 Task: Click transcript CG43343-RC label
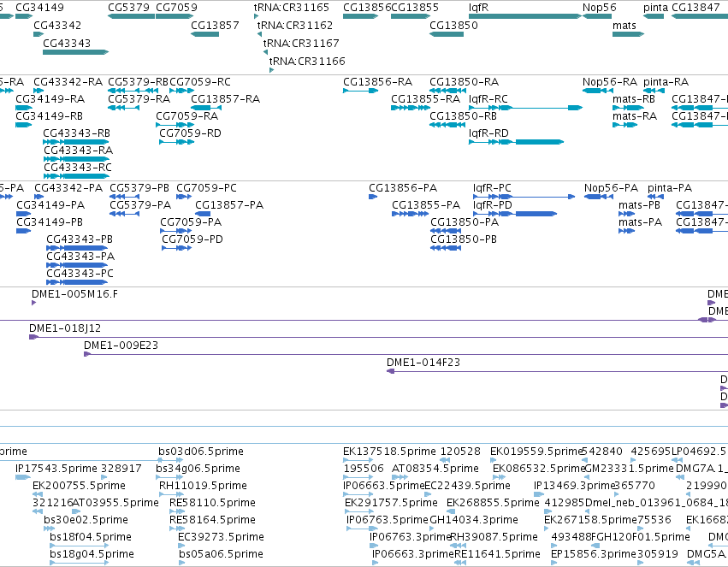click(78, 168)
